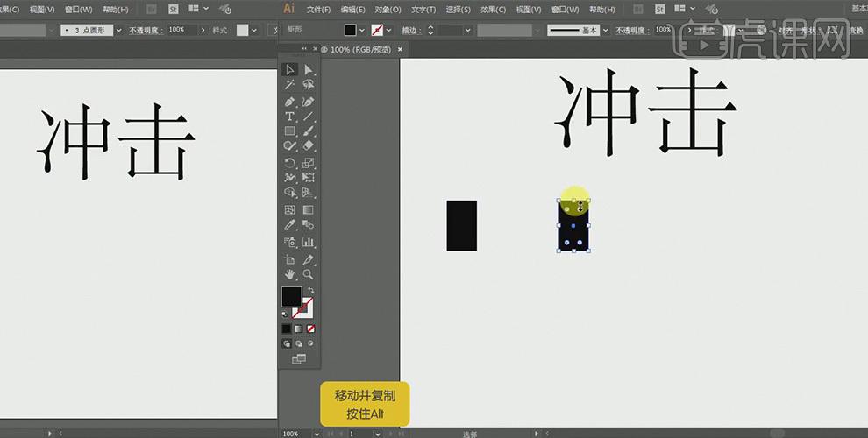The height and width of the screenshot is (438, 868).
Task: Choose the Gradient tool
Action: (x=309, y=209)
